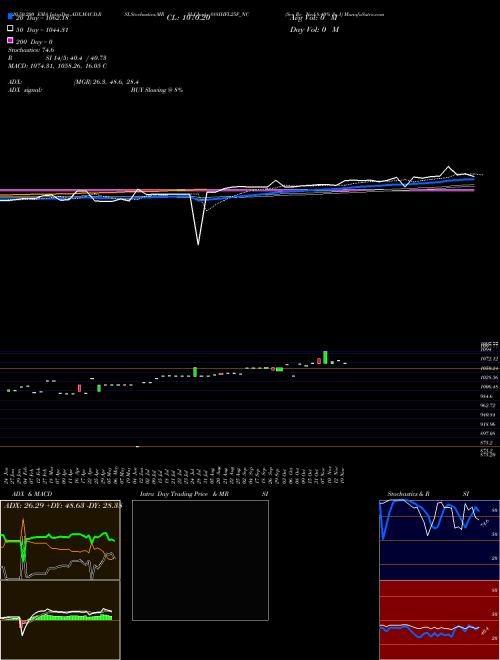Click the 962.72 price axis label
The height and width of the screenshot is (660, 500).
click(x=489, y=405)
